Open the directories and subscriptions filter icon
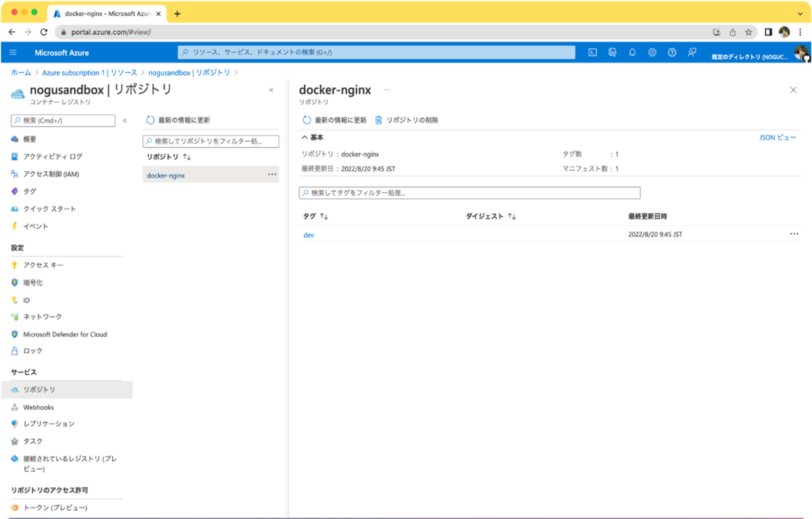 (x=612, y=53)
